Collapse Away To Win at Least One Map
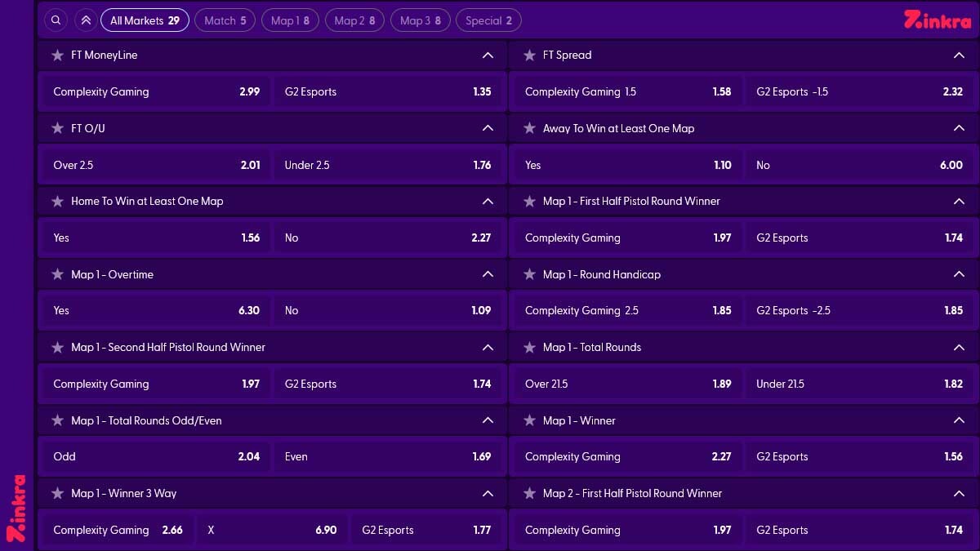The image size is (980, 551). point(959,128)
